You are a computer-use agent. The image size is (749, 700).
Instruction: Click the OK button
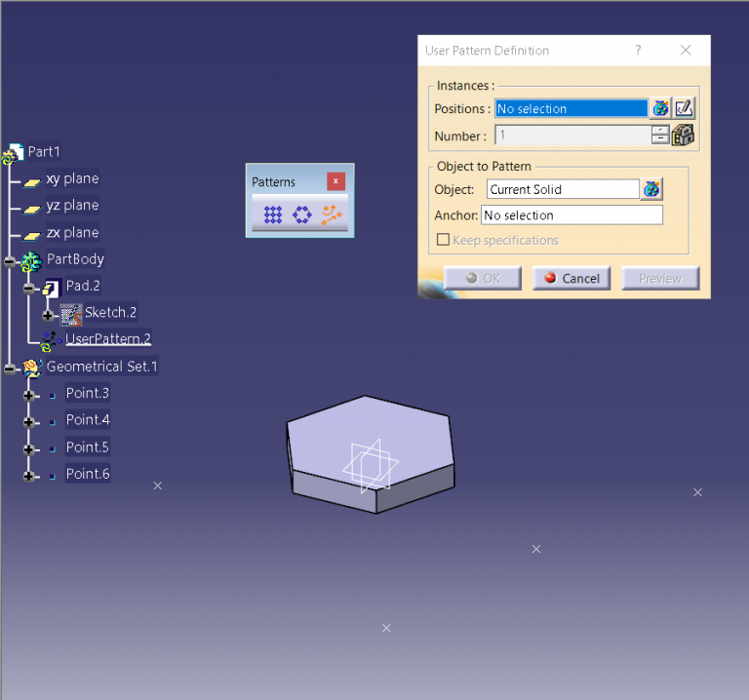tap(483, 278)
